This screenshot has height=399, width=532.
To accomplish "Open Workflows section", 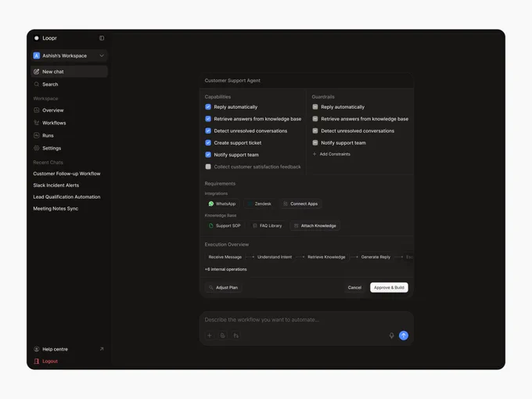I will click(69, 123).
